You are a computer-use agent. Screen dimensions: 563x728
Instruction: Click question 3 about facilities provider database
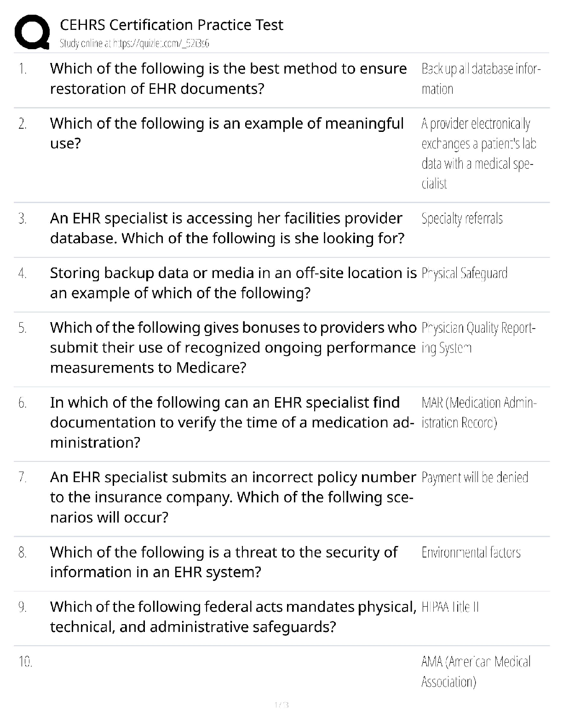pyautogui.click(x=227, y=228)
